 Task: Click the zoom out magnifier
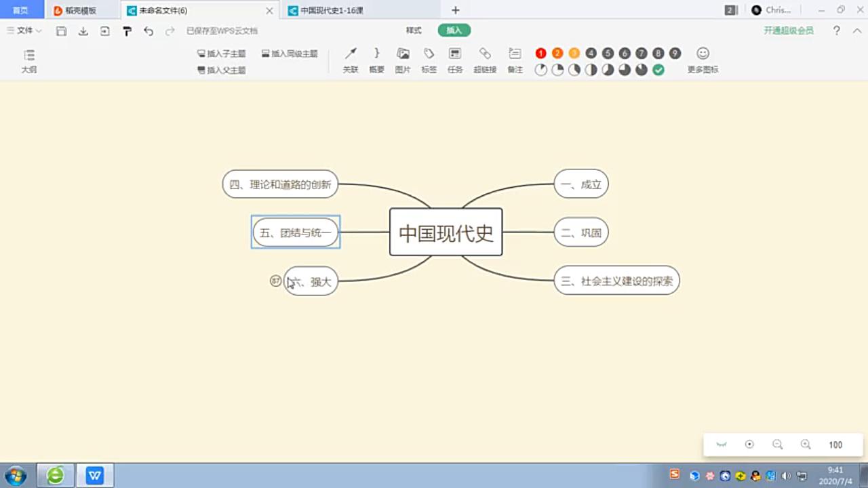pos(778,445)
